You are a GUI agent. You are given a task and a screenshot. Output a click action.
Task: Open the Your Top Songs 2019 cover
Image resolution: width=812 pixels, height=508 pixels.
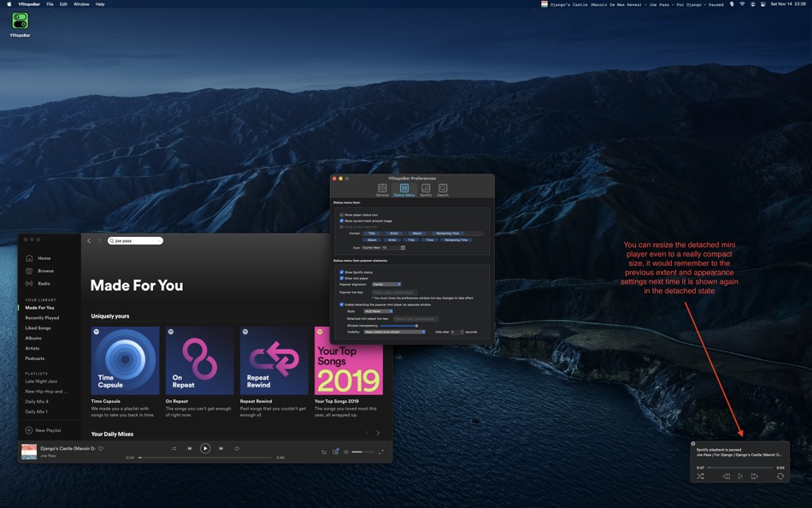click(x=349, y=361)
